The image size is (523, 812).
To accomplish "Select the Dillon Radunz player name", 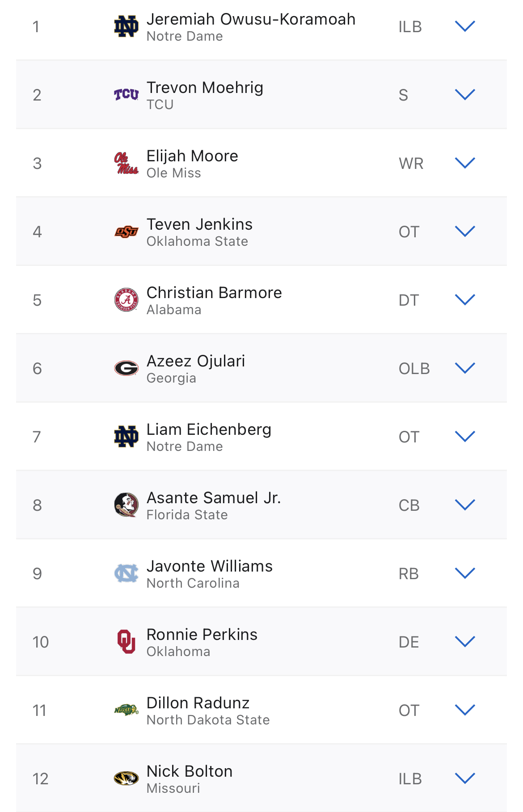I will [198, 703].
